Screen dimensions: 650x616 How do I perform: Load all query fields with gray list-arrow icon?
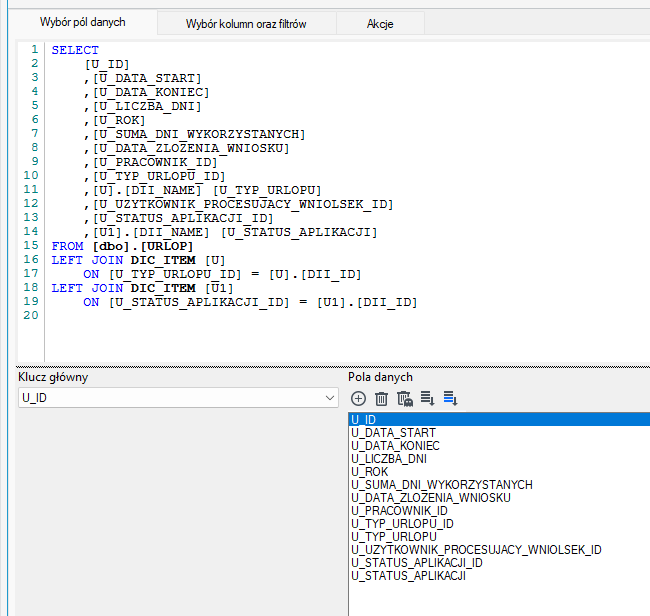point(427,398)
